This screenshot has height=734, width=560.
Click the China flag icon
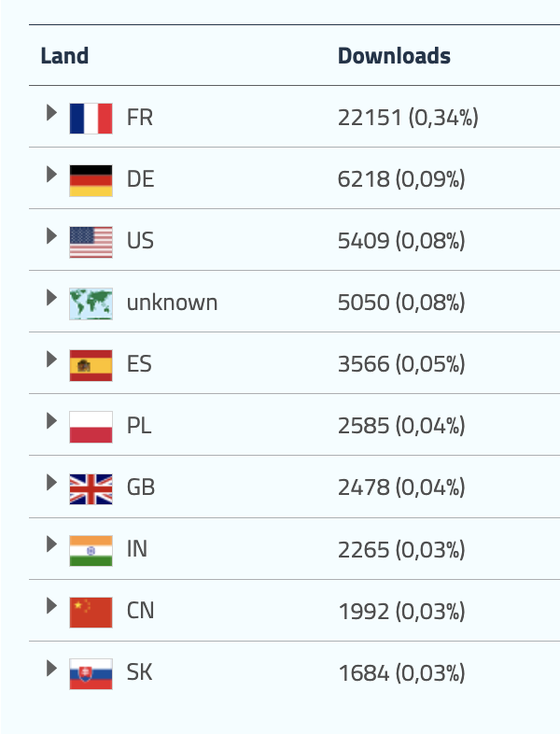point(91,611)
